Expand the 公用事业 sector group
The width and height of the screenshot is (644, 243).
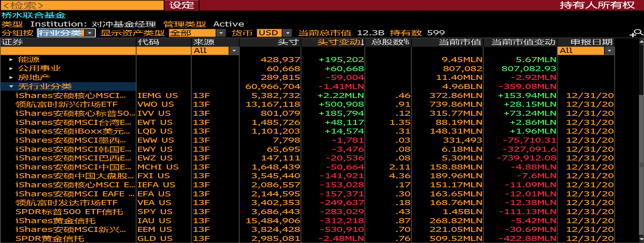[11, 68]
